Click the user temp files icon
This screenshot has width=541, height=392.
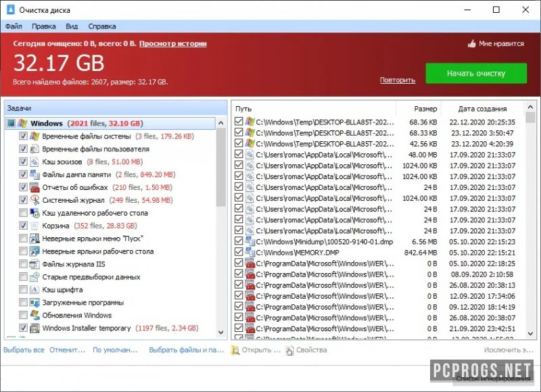point(34,149)
